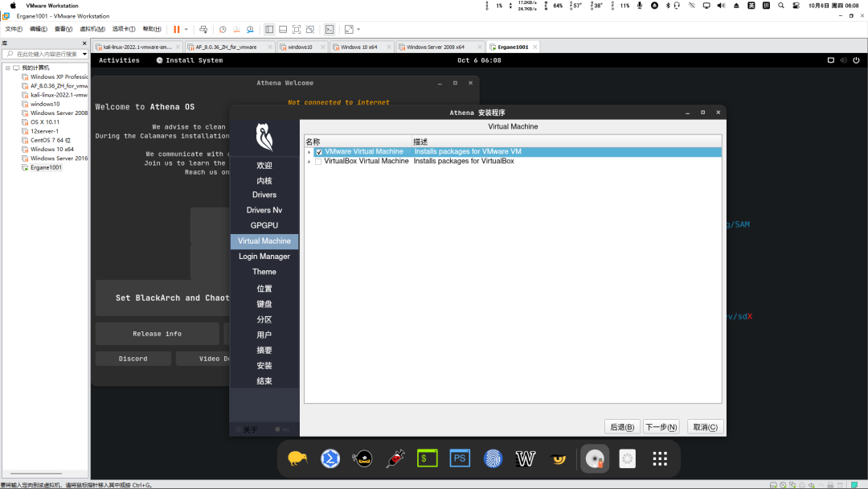
Task: Click the 描述 column header
Action: click(x=567, y=142)
